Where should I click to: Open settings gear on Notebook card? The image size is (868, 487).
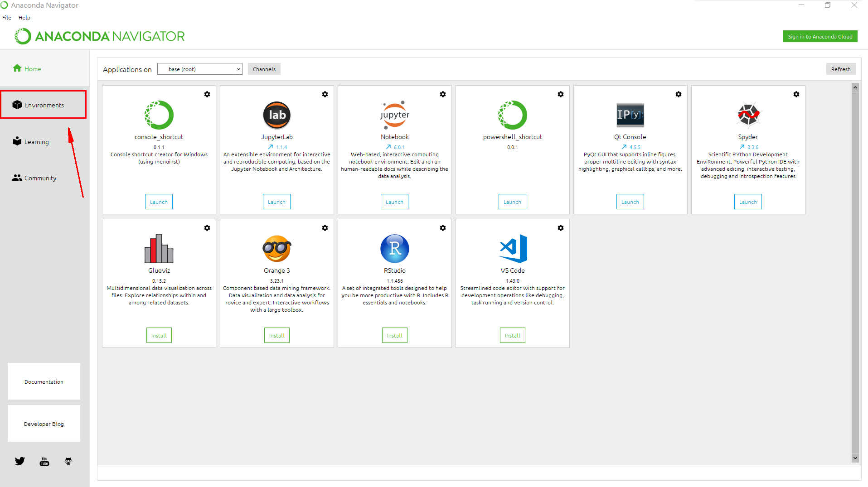[x=443, y=94]
